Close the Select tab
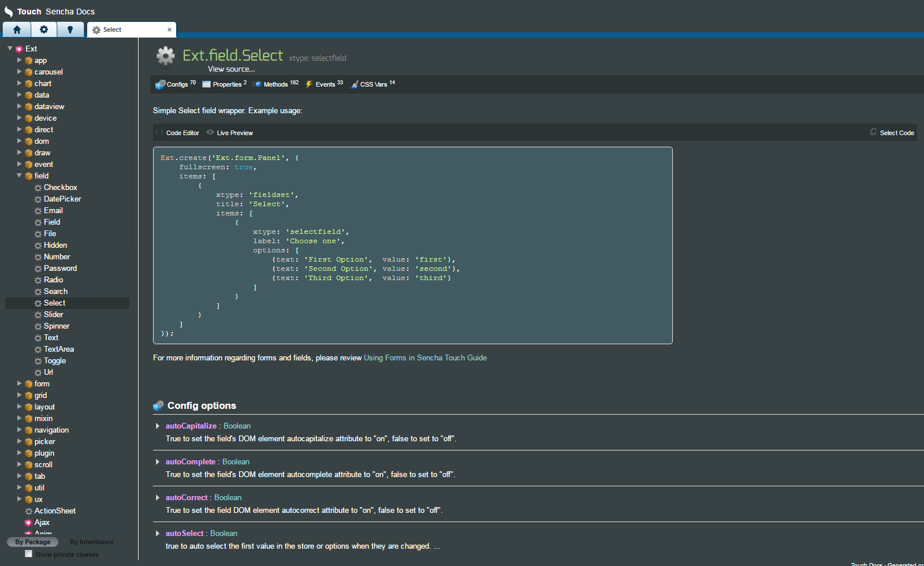This screenshot has width=924, height=566. click(169, 30)
